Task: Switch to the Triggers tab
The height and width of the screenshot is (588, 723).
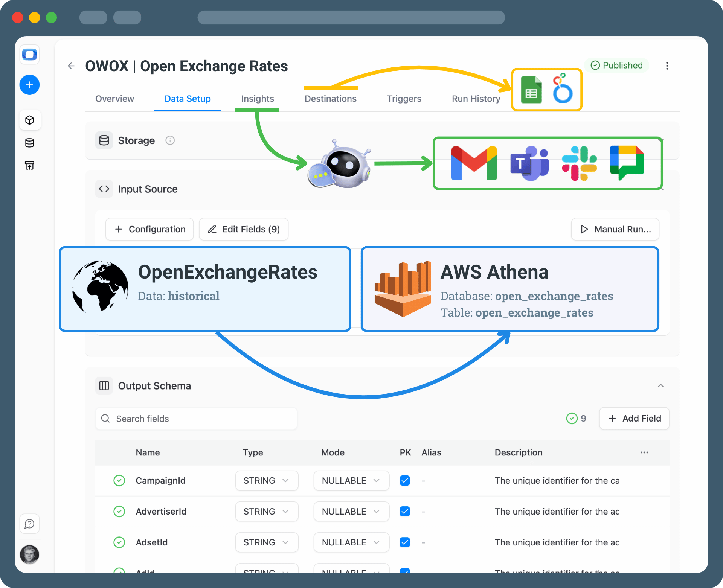Action: 404,99
